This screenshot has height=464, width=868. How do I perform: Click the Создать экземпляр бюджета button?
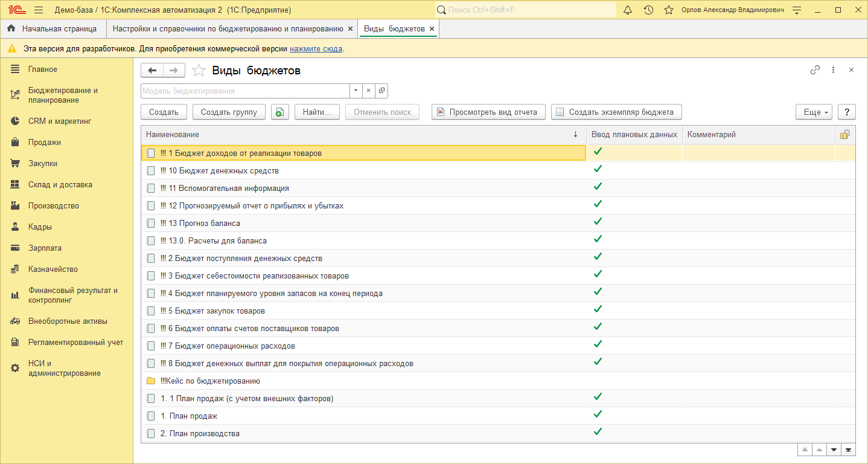(x=616, y=112)
